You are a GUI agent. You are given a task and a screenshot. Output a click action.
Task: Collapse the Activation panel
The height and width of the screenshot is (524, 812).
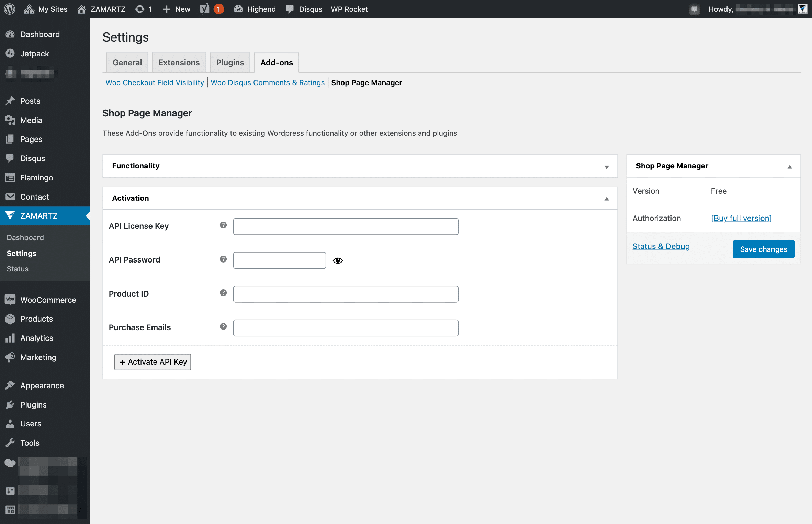click(607, 199)
